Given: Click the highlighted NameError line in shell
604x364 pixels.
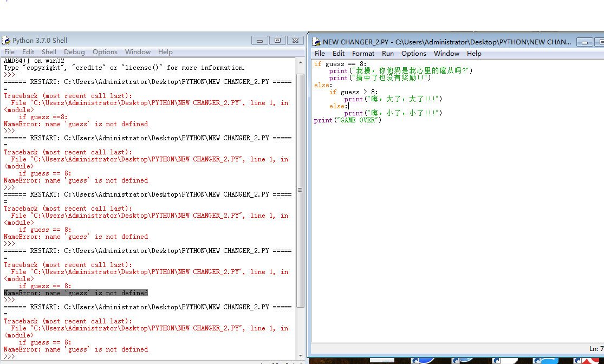Looking at the screenshot, I should [76, 293].
